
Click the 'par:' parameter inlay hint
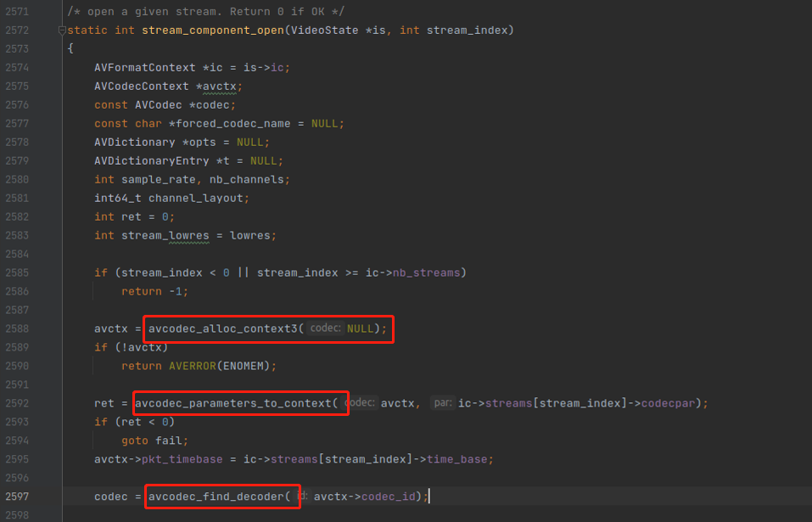(442, 403)
